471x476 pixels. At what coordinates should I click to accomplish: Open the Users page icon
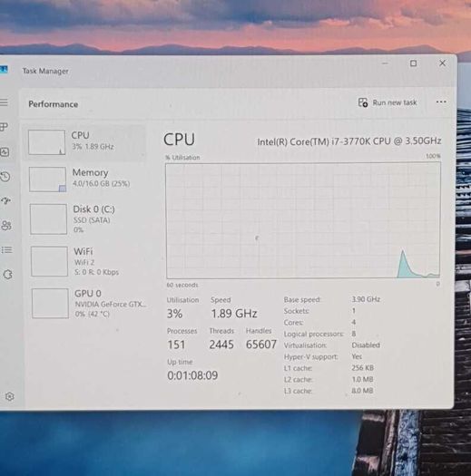(6, 225)
